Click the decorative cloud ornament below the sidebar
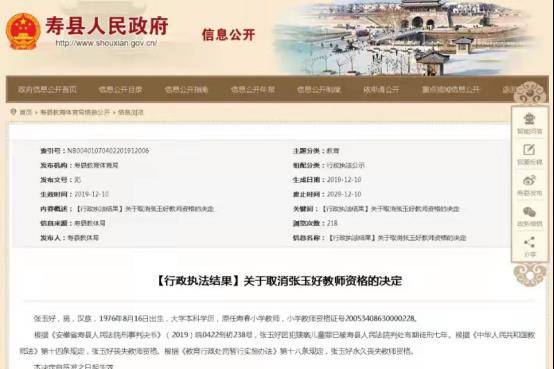The image size is (554, 369). 530,274
